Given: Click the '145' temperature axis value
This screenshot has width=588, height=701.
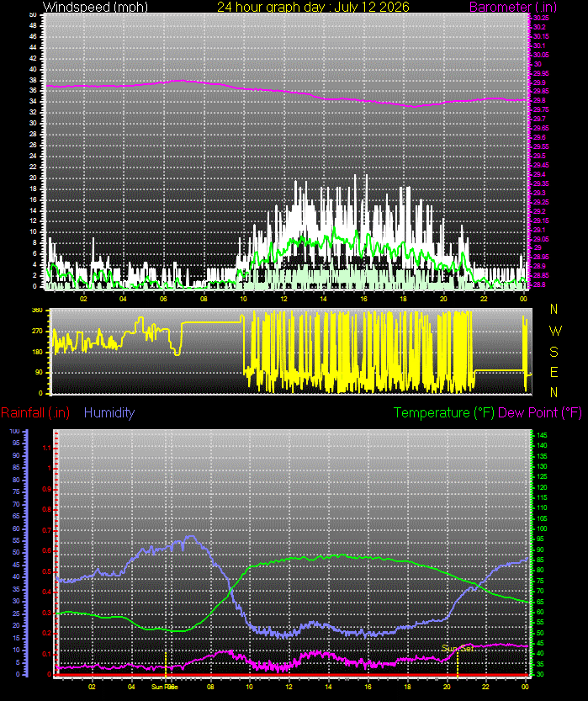Looking at the screenshot, I should (x=542, y=435).
